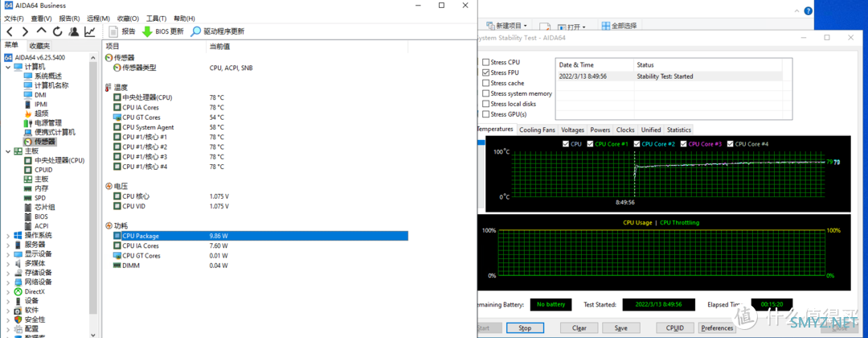This screenshot has height=338, width=868.
Task: Open the graph chart icon in toolbar
Action: click(90, 31)
